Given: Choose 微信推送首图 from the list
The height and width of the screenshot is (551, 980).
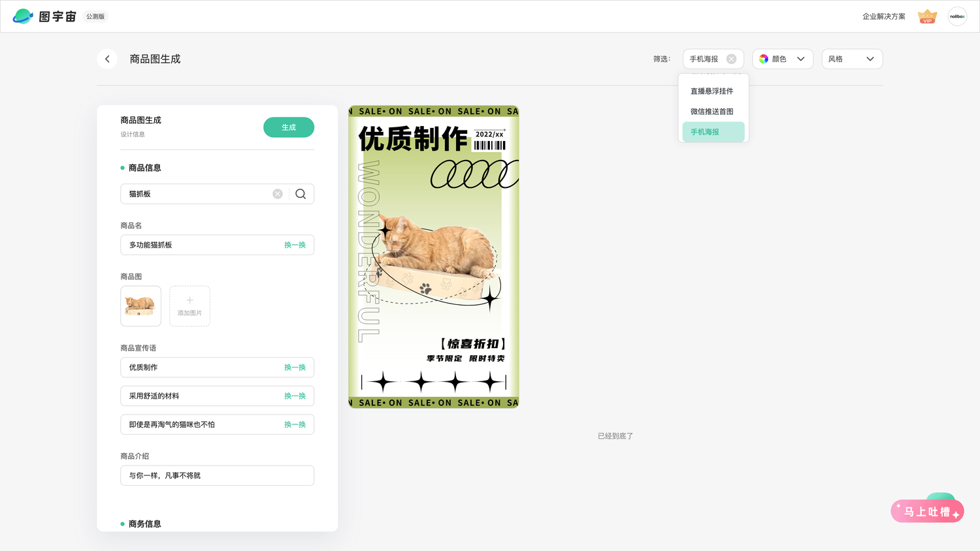Looking at the screenshot, I should pos(712,112).
